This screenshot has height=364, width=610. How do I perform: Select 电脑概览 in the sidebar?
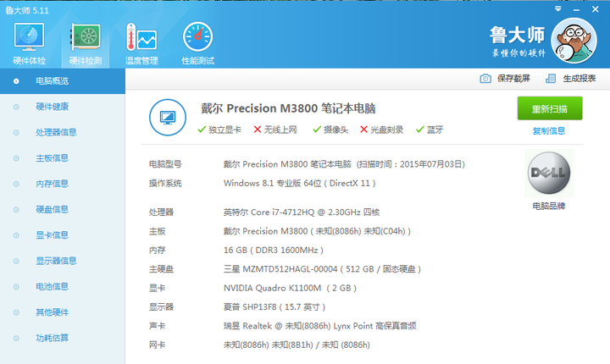pyautogui.click(x=63, y=81)
